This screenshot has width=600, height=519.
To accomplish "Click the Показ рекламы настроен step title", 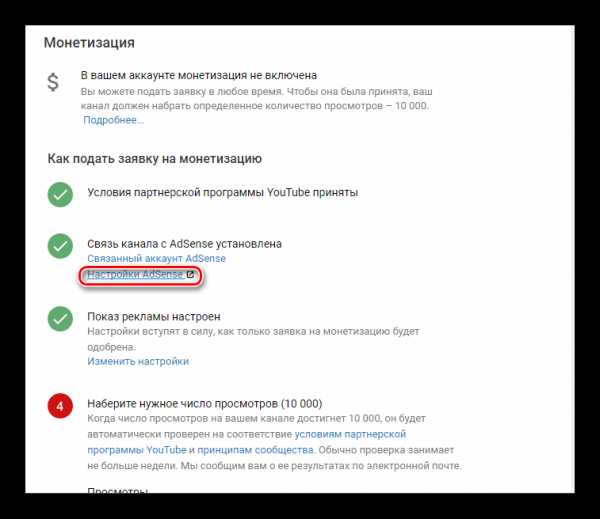I will coord(154,317).
